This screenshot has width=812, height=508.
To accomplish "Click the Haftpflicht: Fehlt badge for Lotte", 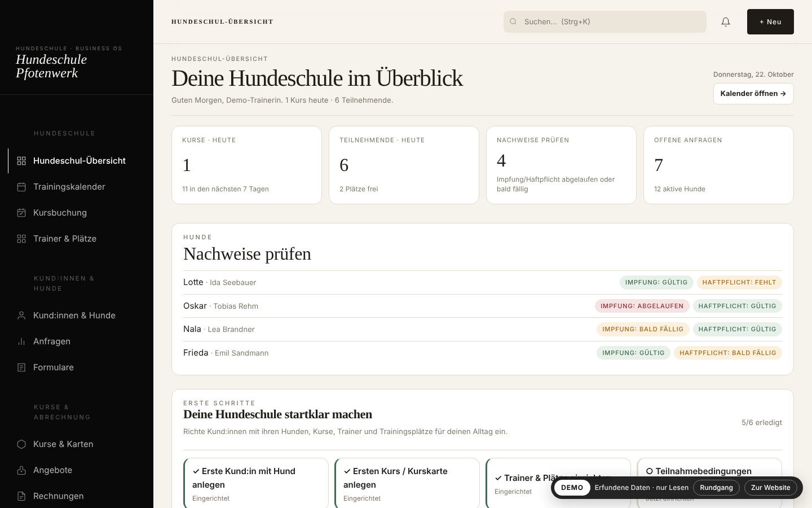I will (739, 282).
